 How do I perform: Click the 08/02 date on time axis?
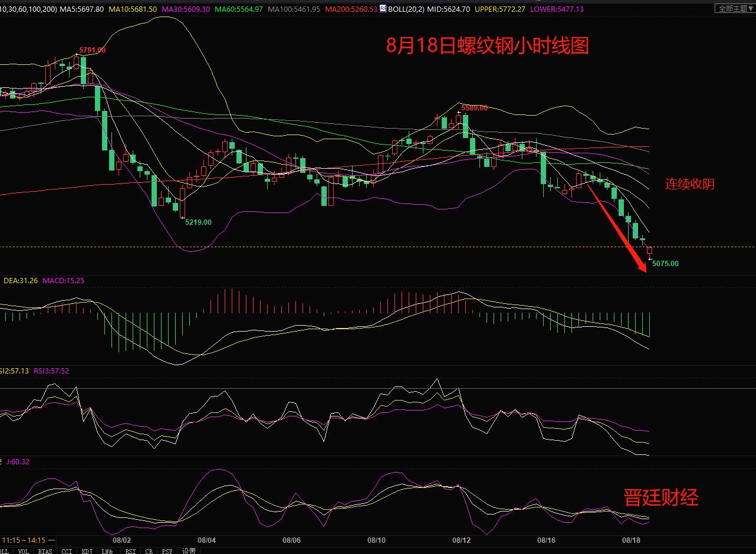[x=121, y=540]
